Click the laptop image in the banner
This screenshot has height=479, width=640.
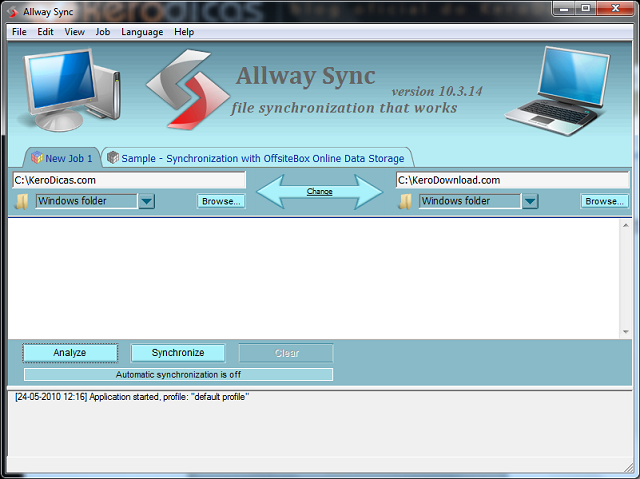558,91
